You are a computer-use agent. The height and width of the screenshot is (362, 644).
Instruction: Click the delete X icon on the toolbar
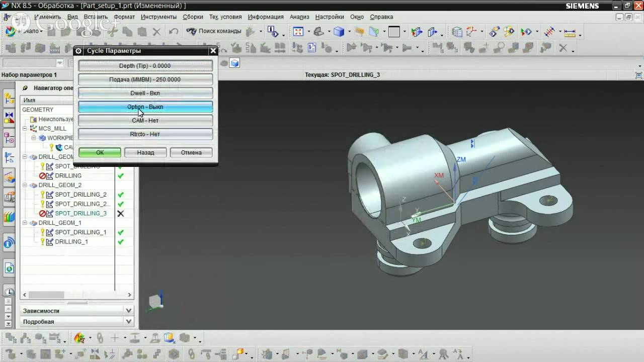click(x=156, y=32)
